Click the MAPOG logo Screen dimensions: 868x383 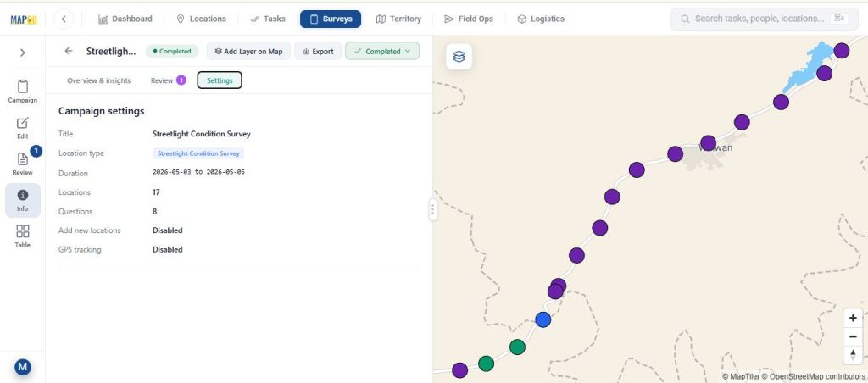[x=23, y=19]
